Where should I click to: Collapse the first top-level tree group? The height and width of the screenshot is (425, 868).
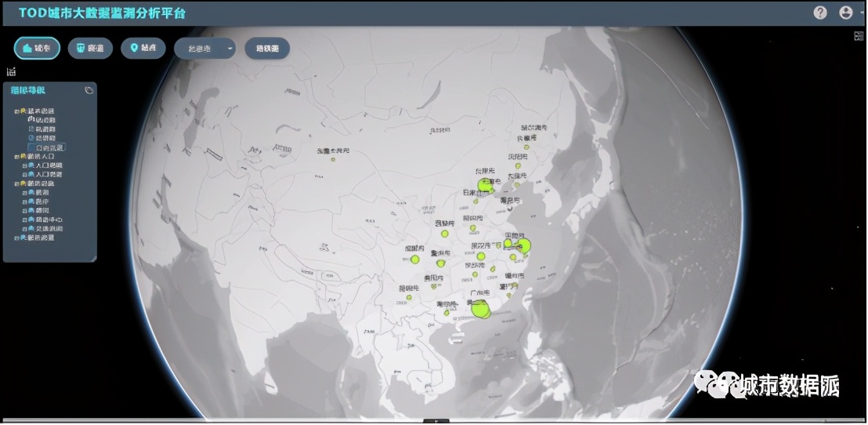pos(16,111)
